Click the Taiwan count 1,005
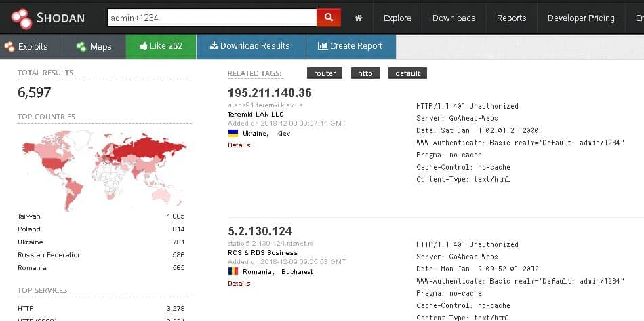Image resolution: width=644 pixels, height=321 pixels. click(x=176, y=216)
